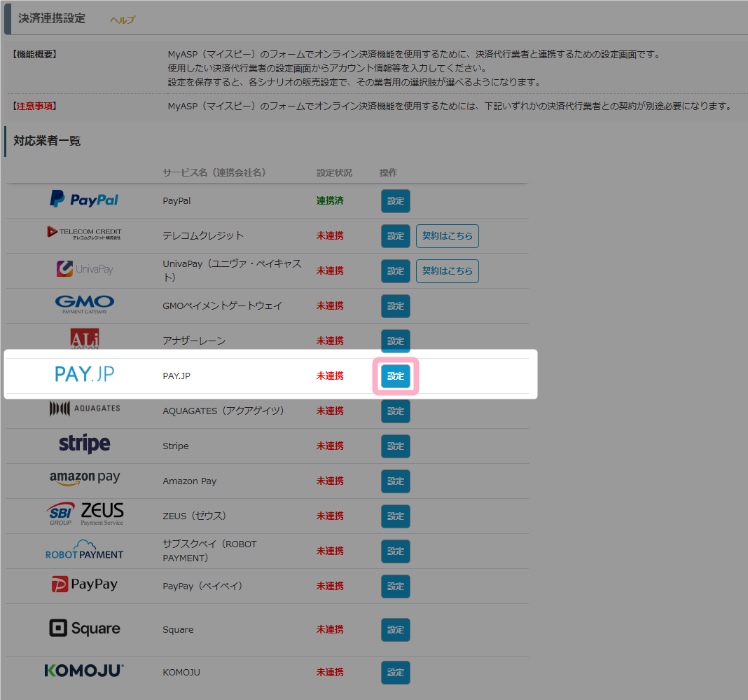The image size is (748, 700).
Task: Open 設定 for Amazon Pay
Action: point(396,481)
